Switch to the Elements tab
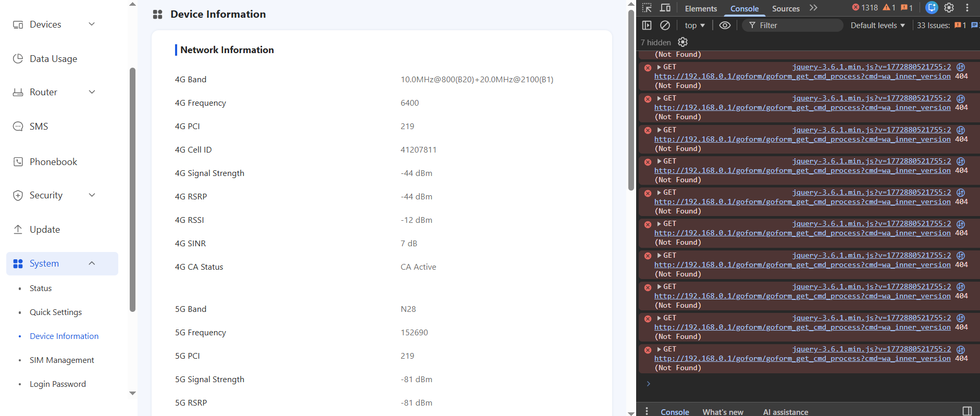Screen dimensions: 980x416 point(701,8)
